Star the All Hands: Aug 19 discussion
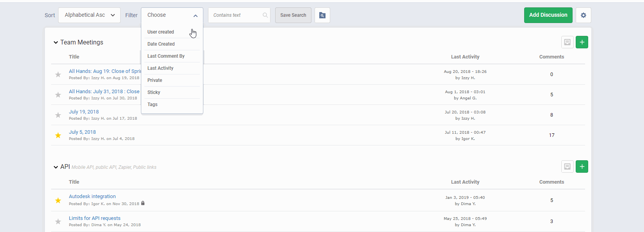The image size is (644, 232). [58, 74]
